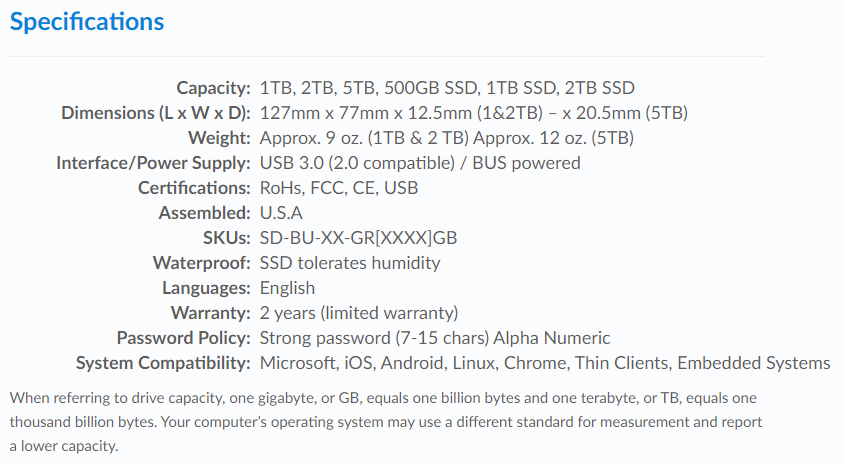
Task: Click the 127mm x 77mm dimensions value
Action: pyautogui.click(x=474, y=113)
